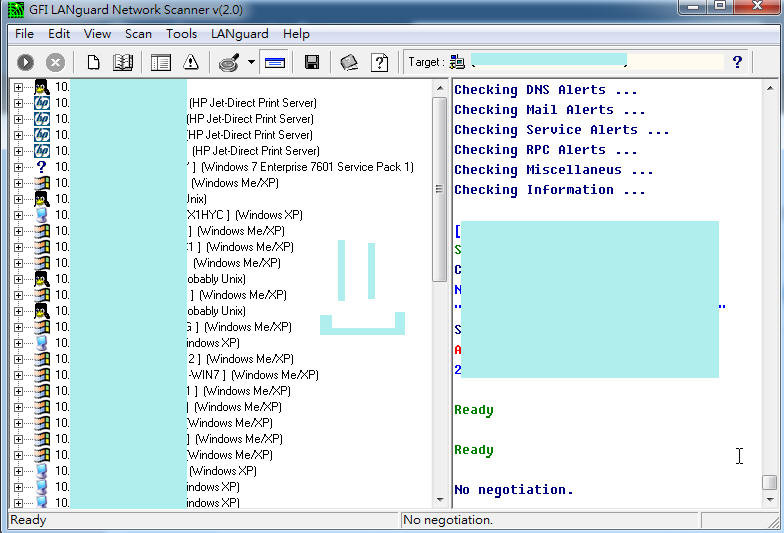This screenshot has width=784, height=533.
Task: Expand the G ] (Windows Me/XP) host node
Action: pos(18,327)
